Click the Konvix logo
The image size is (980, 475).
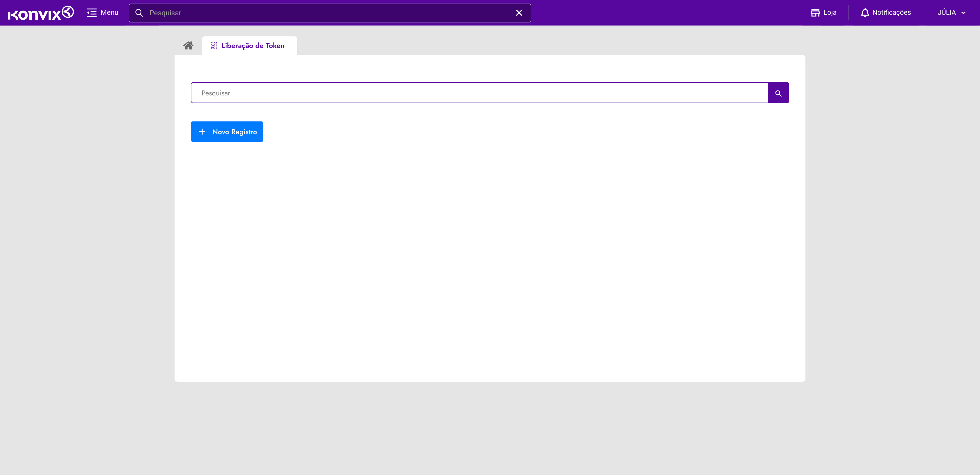(40, 13)
